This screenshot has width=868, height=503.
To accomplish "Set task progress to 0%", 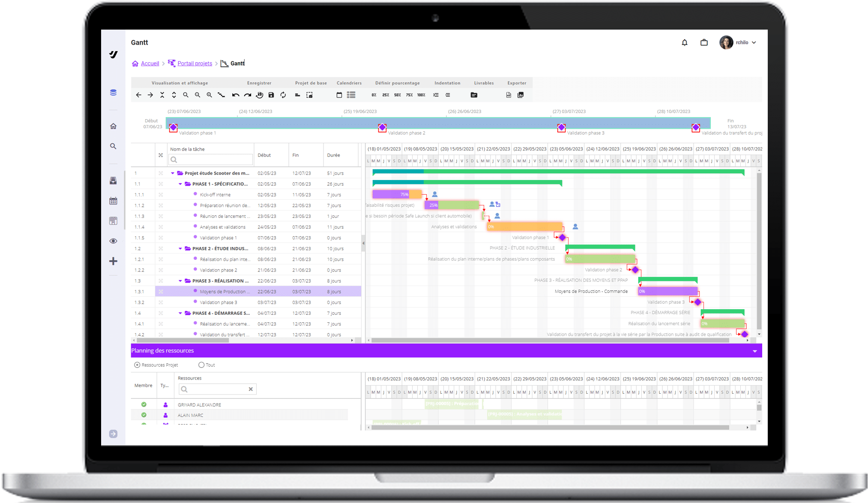I will pyautogui.click(x=374, y=95).
